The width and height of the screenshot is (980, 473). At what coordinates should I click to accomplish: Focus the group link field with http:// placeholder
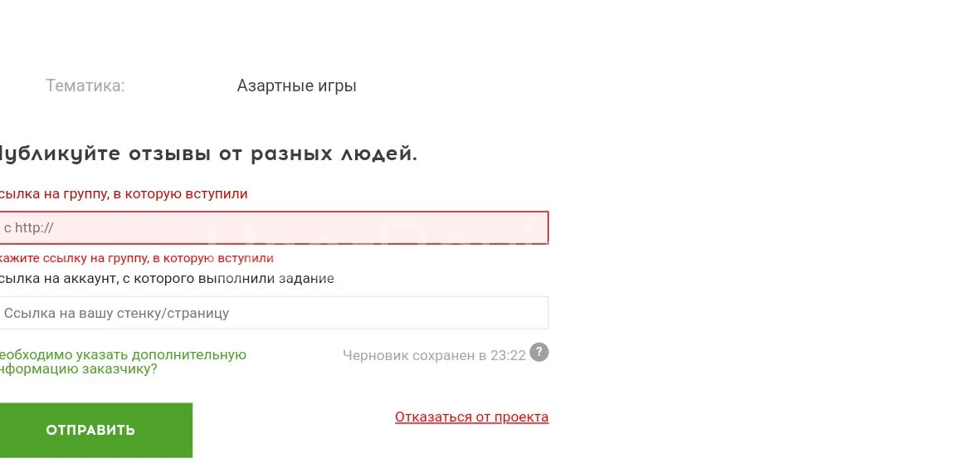tap(274, 228)
